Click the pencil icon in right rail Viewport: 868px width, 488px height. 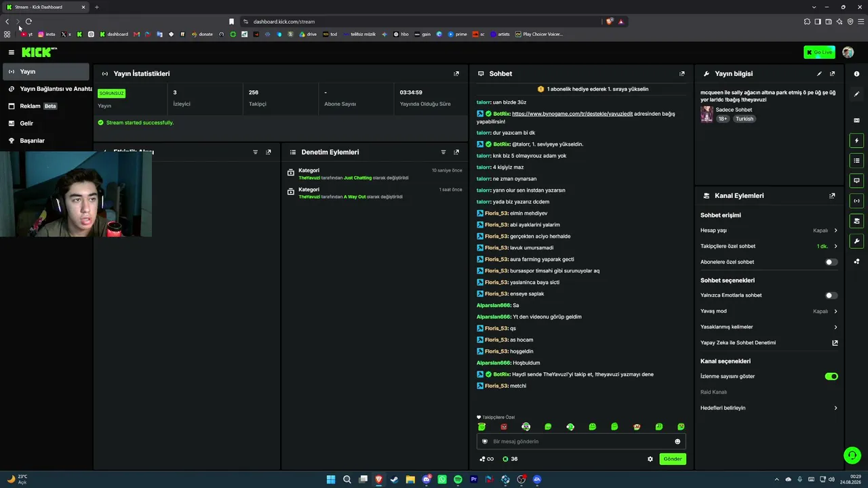[856, 94]
